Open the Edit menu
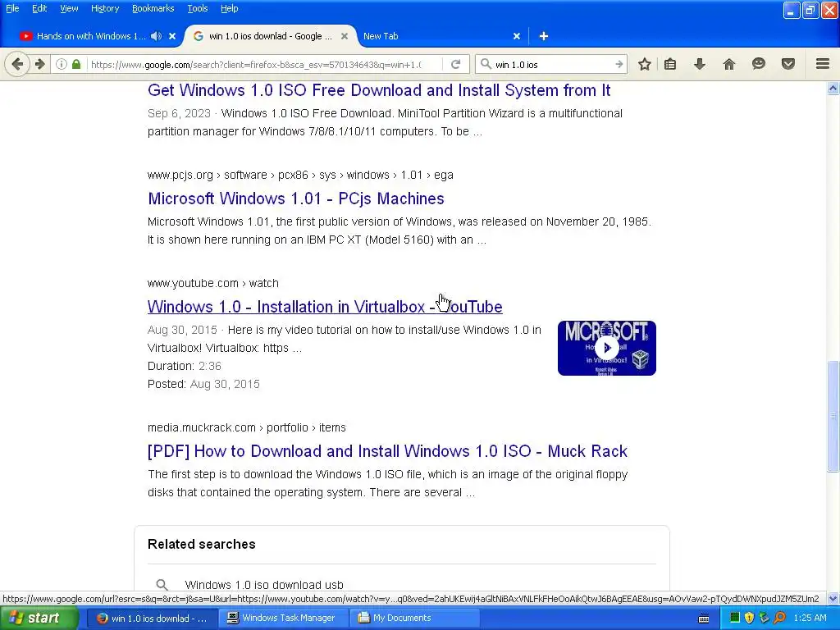The image size is (840, 630). [39, 8]
